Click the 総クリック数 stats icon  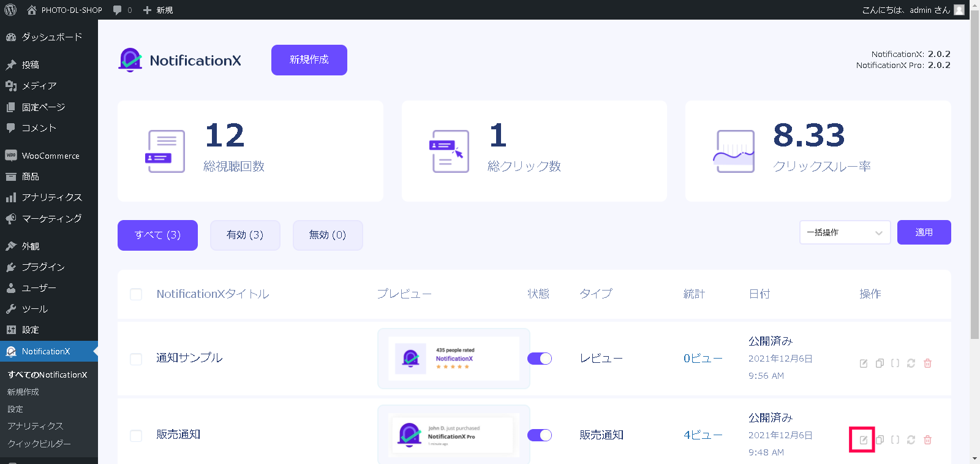[449, 151]
